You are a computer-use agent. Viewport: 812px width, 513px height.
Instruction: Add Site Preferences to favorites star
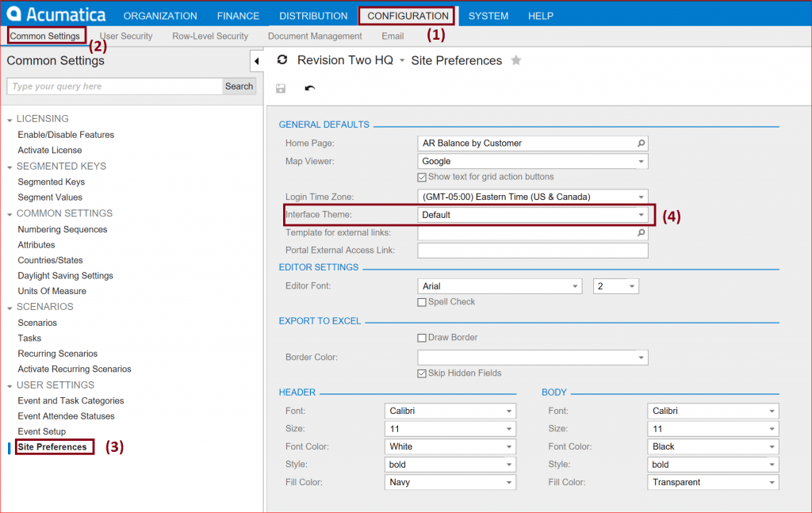coord(516,60)
